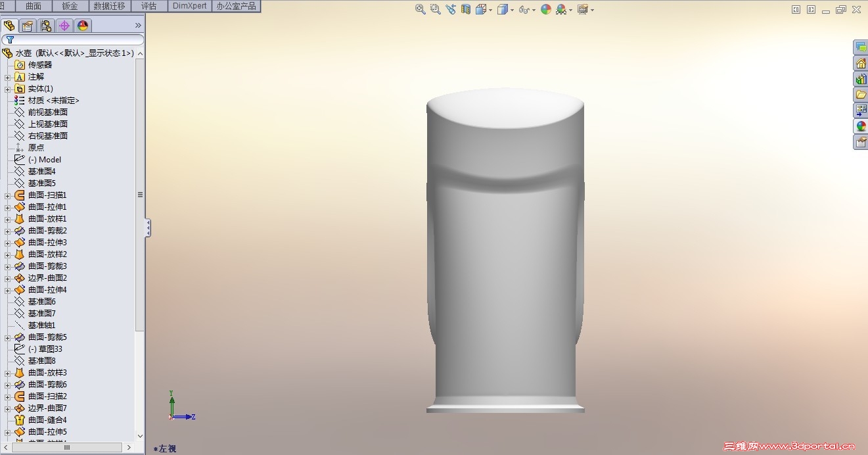This screenshot has width=868, height=455.
Task: Click the Hide/Show Items glasses icon
Action: (x=524, y=10)
